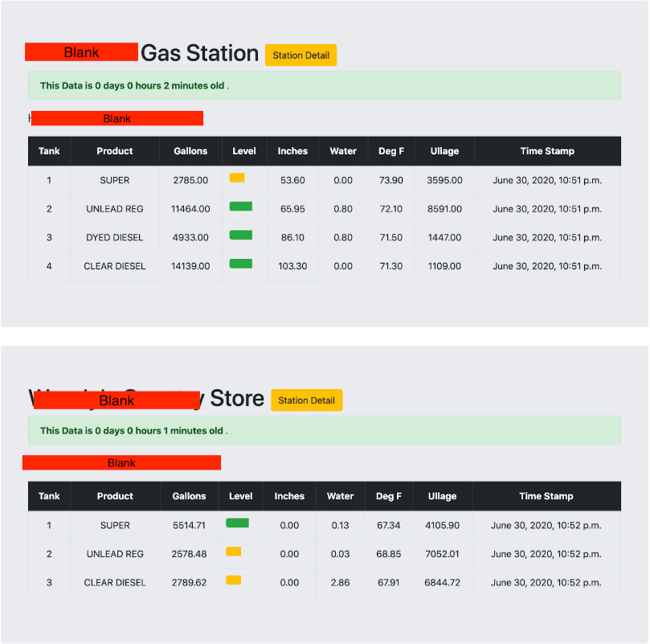Open Station Detail for the Country Store
The width and height of the screenshot is (650, 644).
tap(307, 400)
